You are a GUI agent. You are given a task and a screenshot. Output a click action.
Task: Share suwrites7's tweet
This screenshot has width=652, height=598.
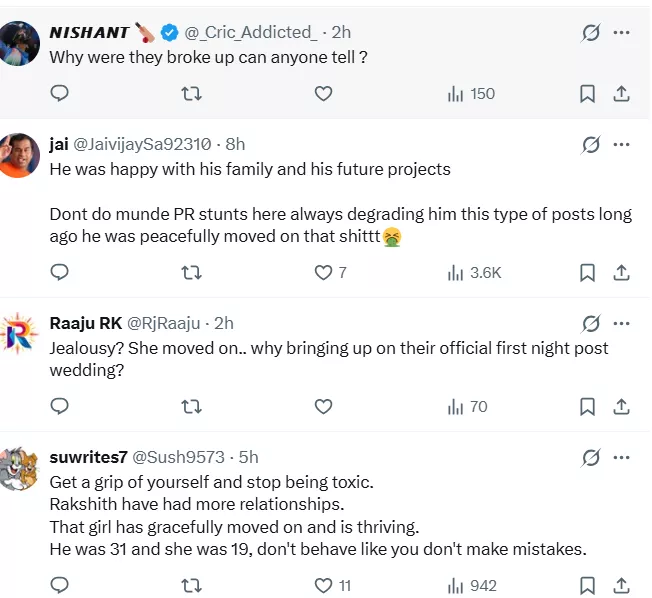[x=620, y=585]
